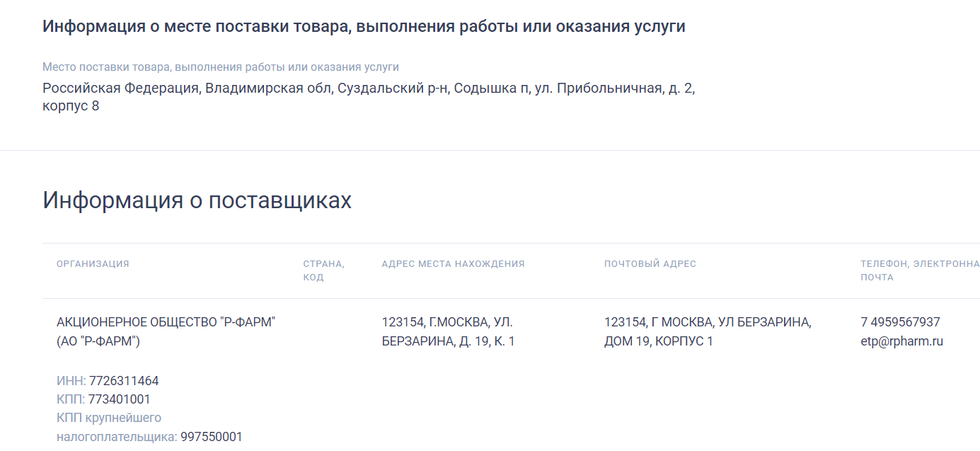Click the ИНН field label
This screenshot has width=980, height=451.
coord(71,381)
